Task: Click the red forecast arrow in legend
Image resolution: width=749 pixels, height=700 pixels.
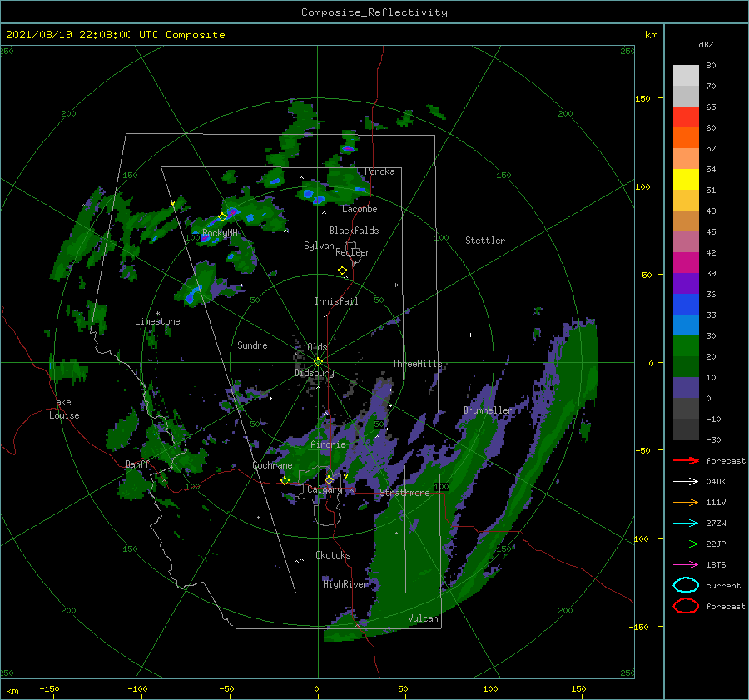Action: pos(686,460)
